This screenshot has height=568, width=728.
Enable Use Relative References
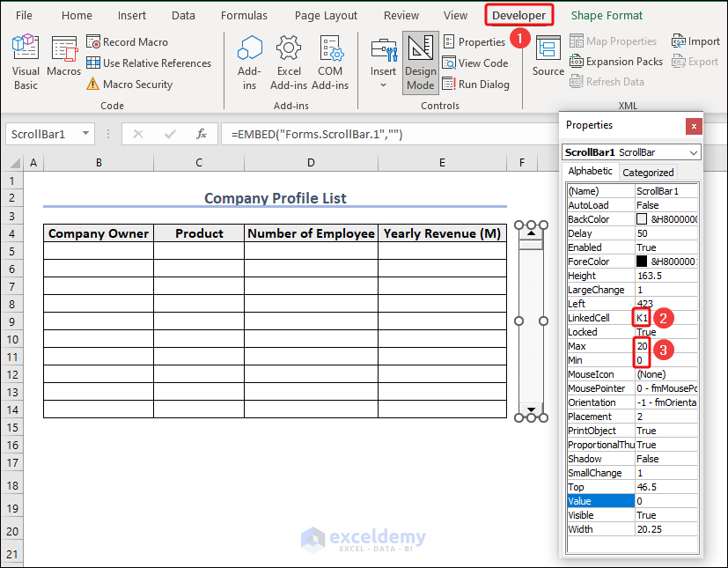tap(92, 63)
